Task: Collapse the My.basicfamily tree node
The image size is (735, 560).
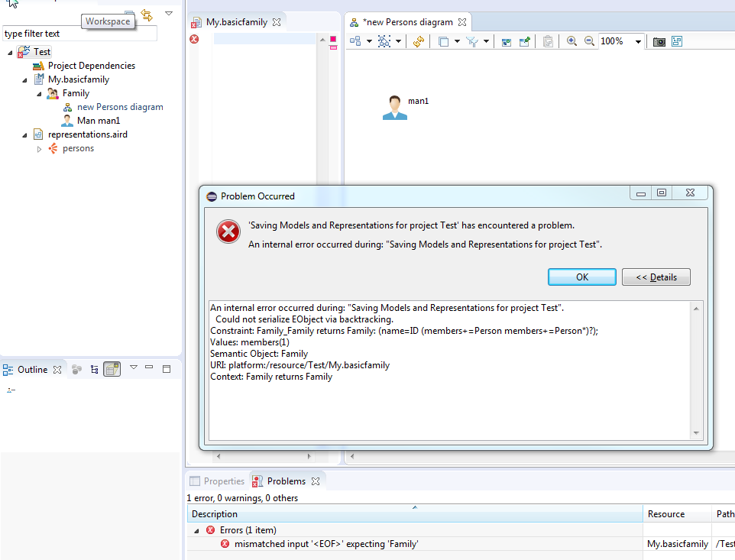Action: (25, 80)
